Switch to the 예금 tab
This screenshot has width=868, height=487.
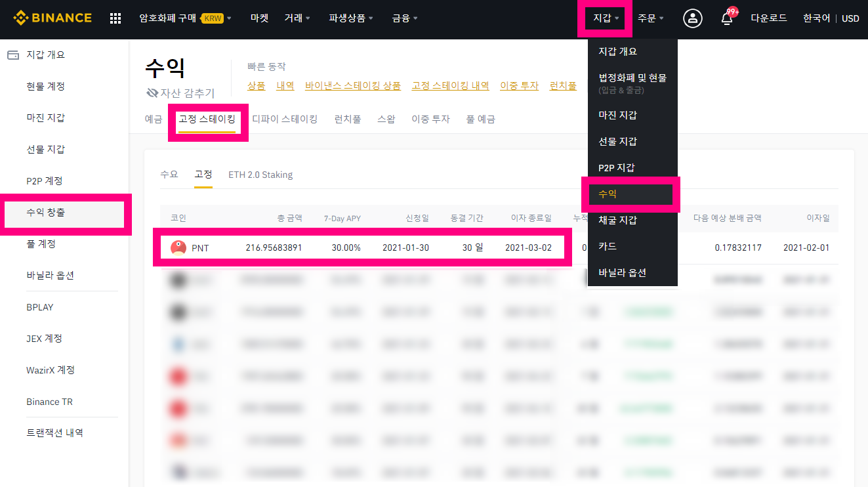click(x=154, y=119)
